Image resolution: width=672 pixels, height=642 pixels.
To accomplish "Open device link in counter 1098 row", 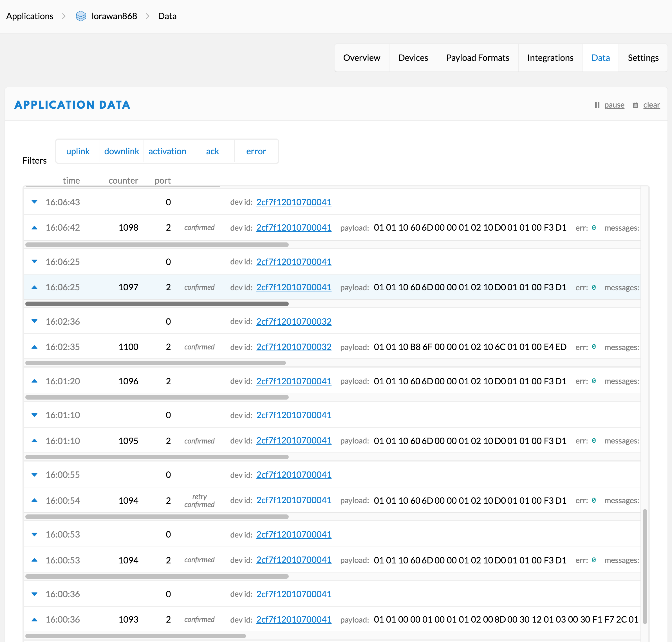I will 294,228.
